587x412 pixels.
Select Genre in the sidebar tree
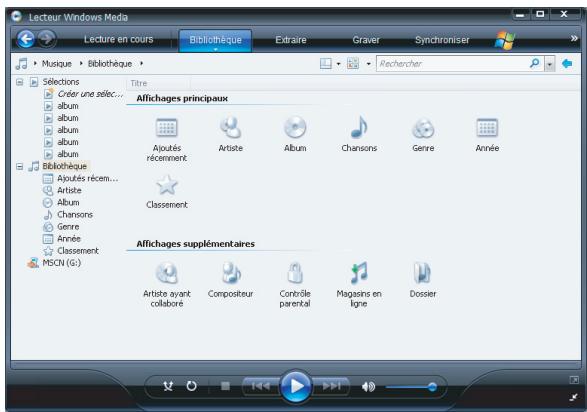[68, 227]
